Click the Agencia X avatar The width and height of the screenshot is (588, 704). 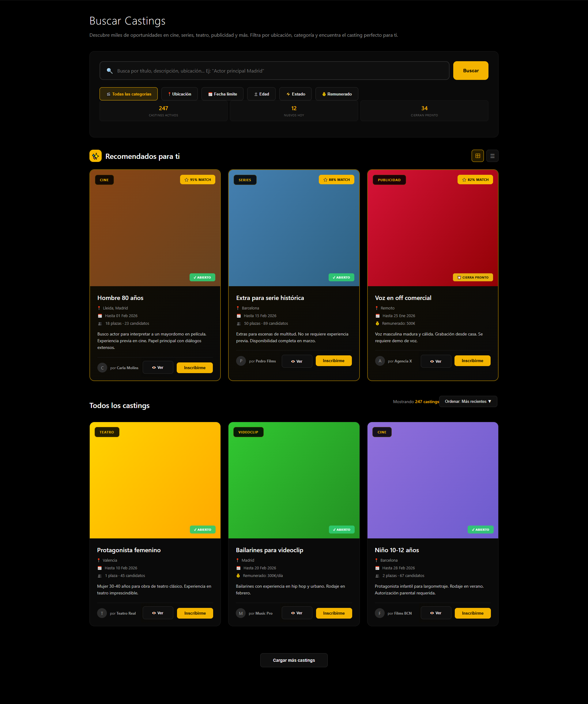tap(380, 361)
